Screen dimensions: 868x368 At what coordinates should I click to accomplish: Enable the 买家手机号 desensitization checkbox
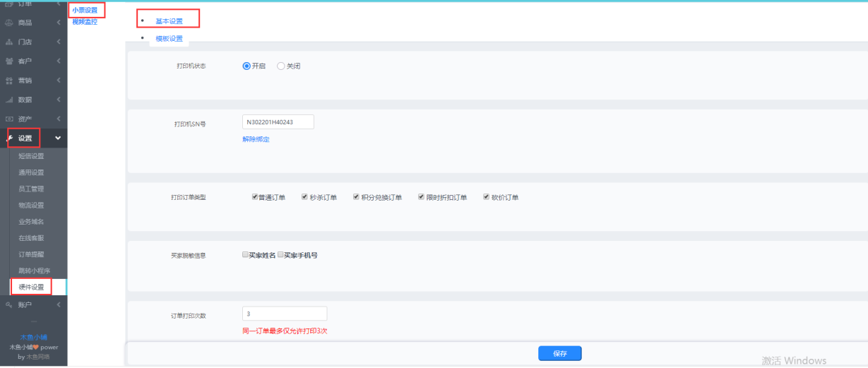tap(280, 254)
